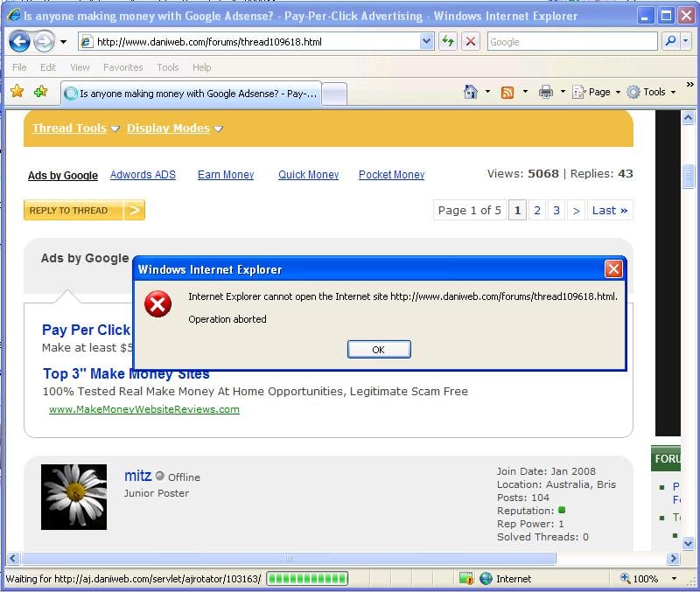The height and width of the screenshot is (592, 700).
Task: Open the Earn Money ad link
Action: 226,174
